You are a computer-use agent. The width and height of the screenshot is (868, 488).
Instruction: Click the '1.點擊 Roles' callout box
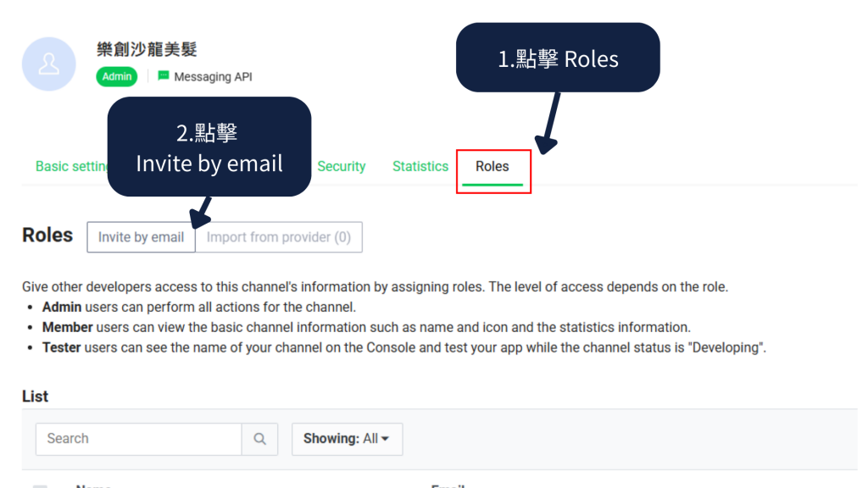click(x=558, y=58)
